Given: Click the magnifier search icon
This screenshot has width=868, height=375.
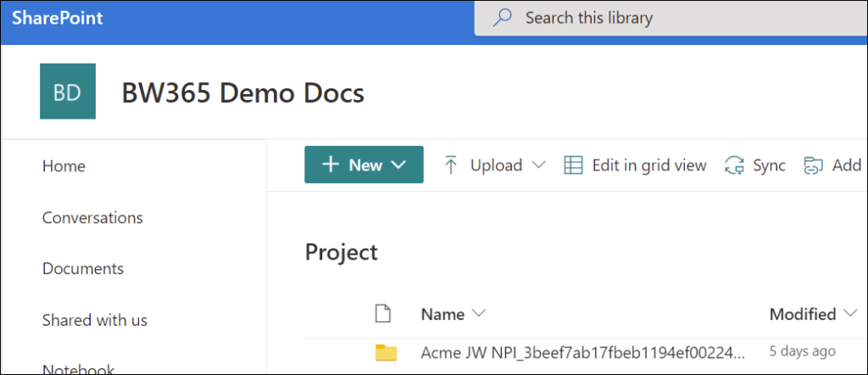Looking at the screenshot, I should (503, 18).
